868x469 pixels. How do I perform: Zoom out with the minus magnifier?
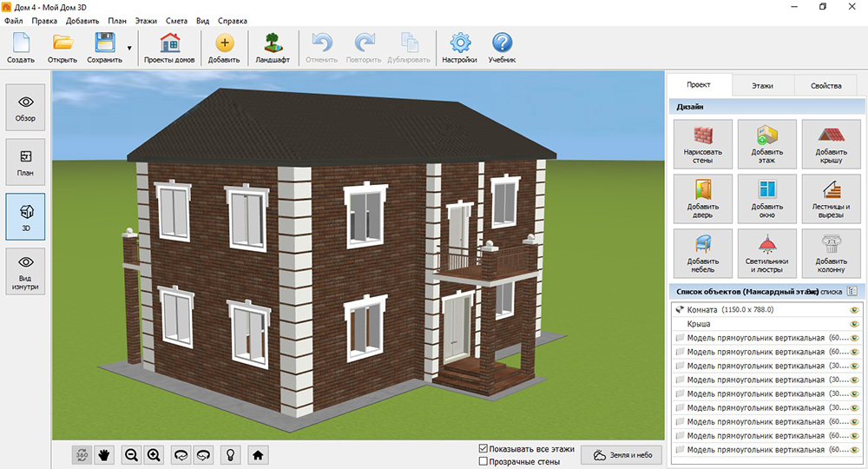131,455
